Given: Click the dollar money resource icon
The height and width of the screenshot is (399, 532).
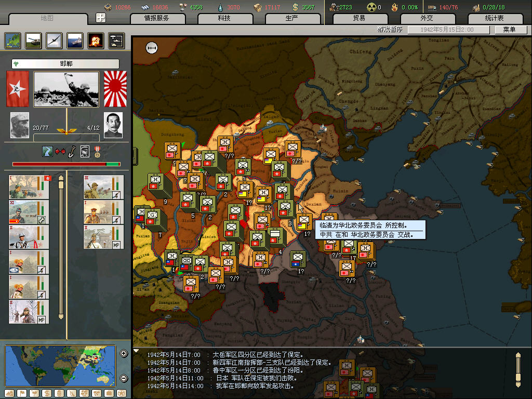Looking at the screenshot, I should pos(295,7).
